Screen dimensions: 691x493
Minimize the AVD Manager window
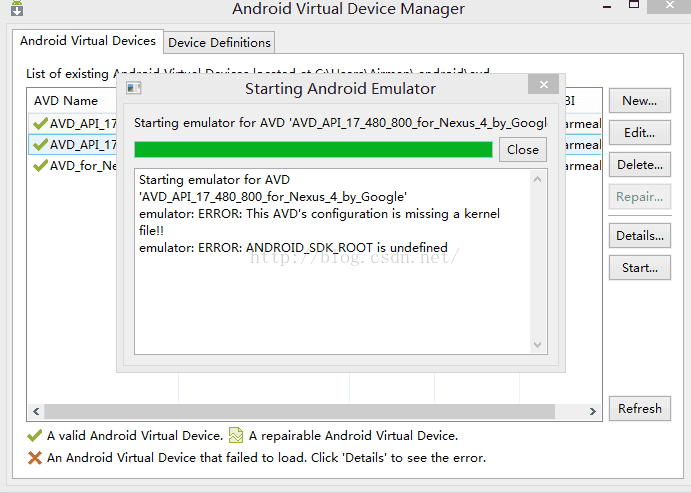(x=607, y=6)
